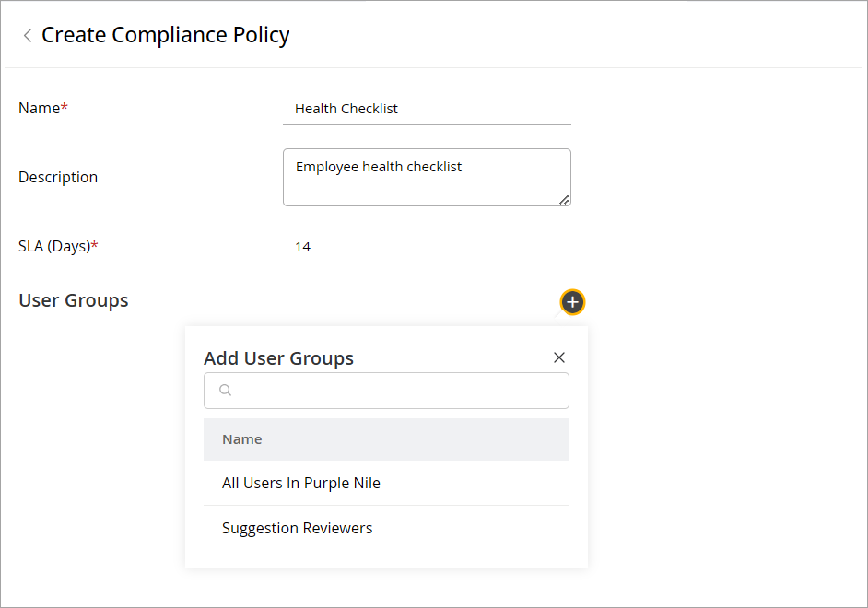
Task: Click the Name field label
Action: [x=39, y=108]
